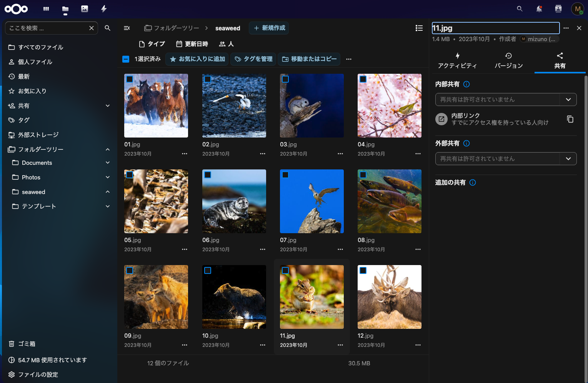The width and height of the screenshot is (588, 383).
Task: Open the more actions menu for 04.jpg
Action: point(418,154)
